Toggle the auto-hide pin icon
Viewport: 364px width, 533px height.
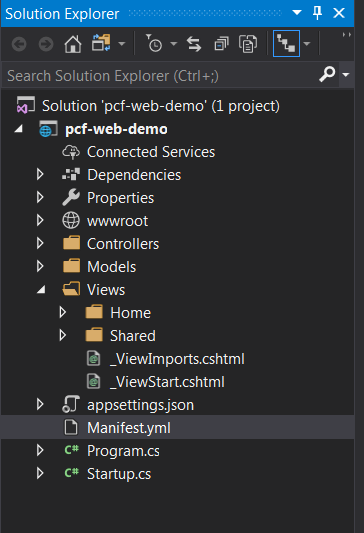317,13
